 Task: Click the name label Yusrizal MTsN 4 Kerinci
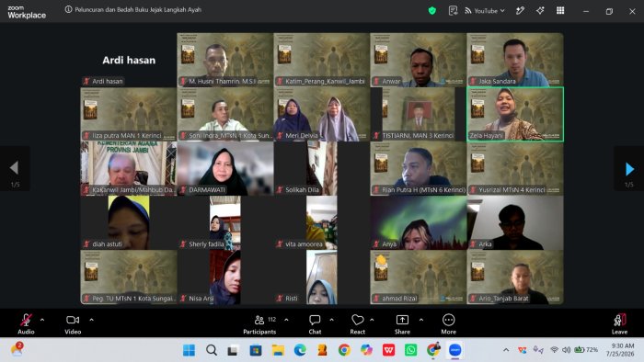512,190
